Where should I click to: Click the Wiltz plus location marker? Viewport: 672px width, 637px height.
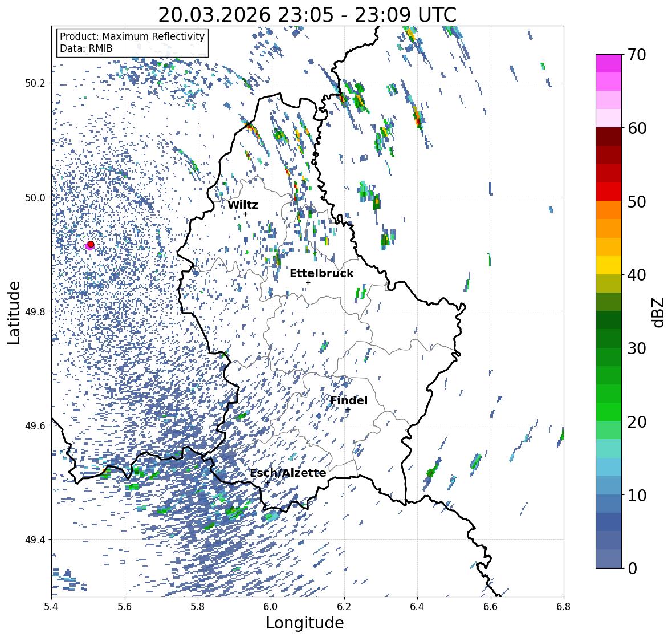(x=245, y=214)
